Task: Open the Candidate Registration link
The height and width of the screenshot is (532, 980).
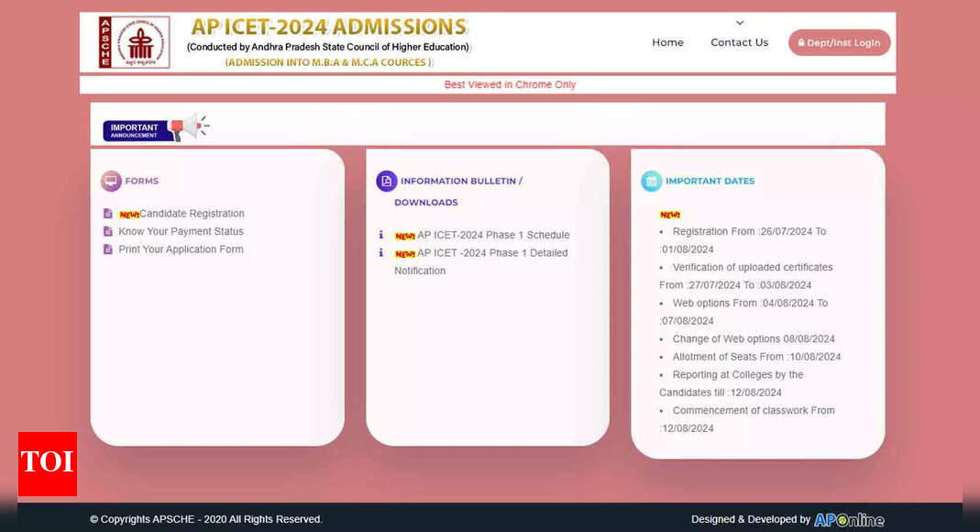Action: point(192,214)
